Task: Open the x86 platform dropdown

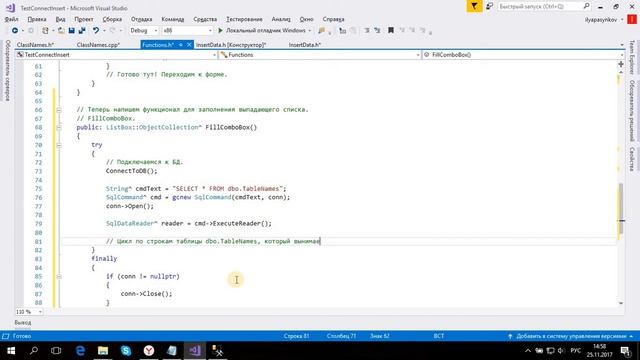Action: (x=187, y=31)
